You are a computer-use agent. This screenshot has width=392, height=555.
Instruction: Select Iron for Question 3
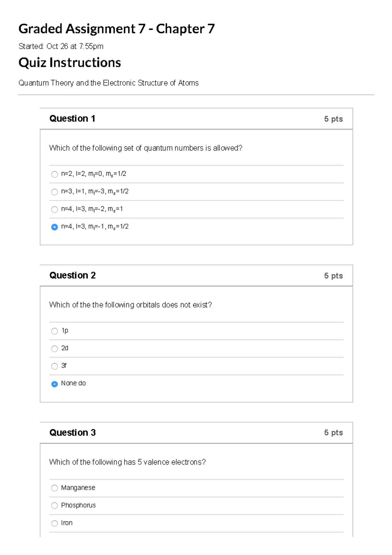[55, 523]
